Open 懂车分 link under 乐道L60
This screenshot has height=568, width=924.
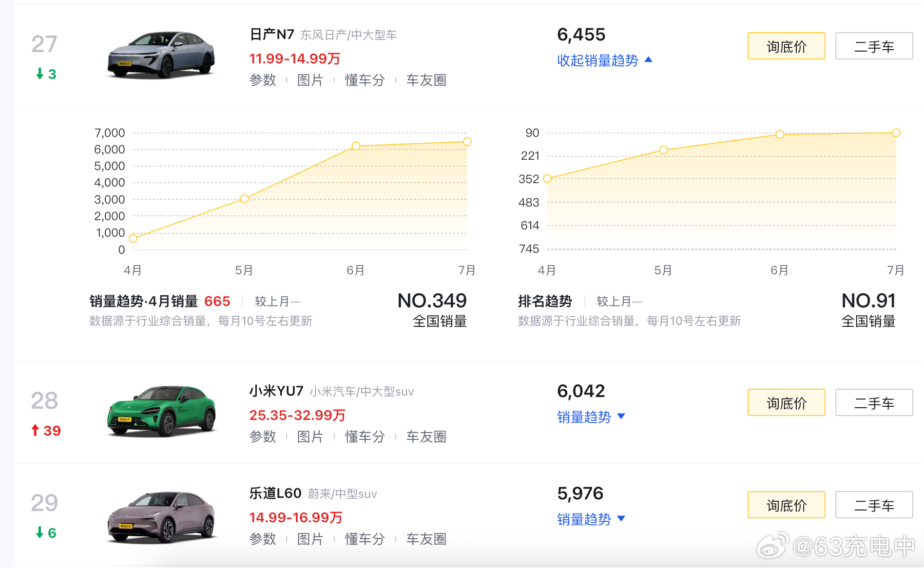[365, 539]
